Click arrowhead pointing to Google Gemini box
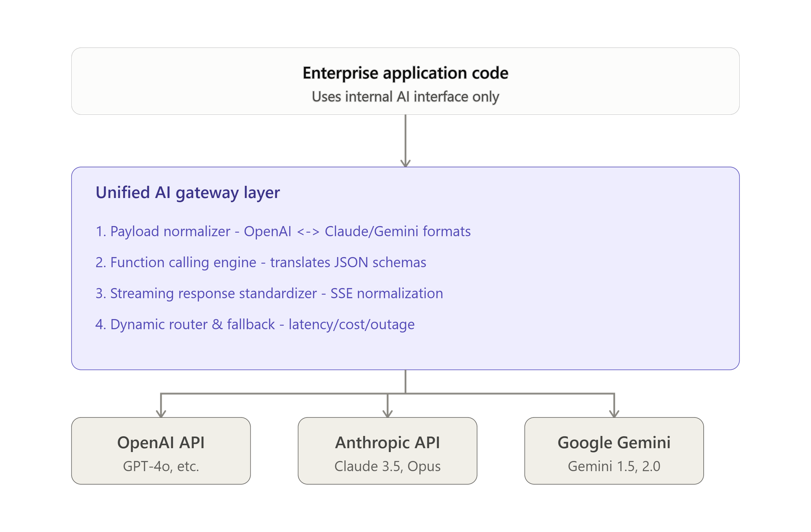811x532 pixels. (614, 414)
